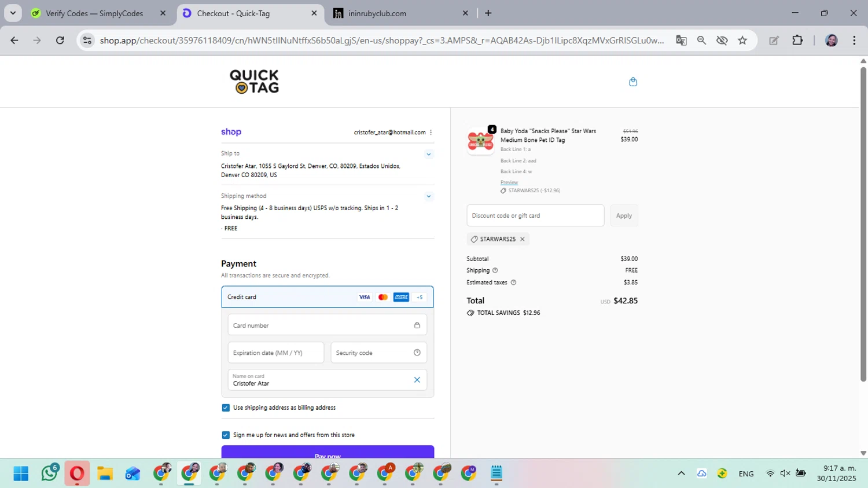Open the Security code help icon
Viewport: 868px width, 488px height.
[417, 353]
